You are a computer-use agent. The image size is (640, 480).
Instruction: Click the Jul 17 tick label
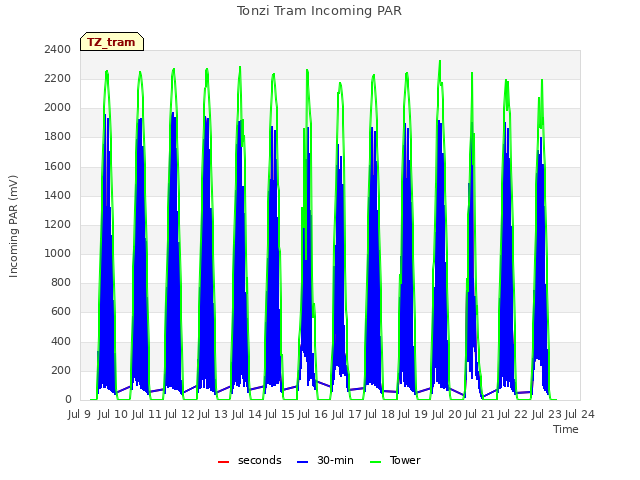346,415
